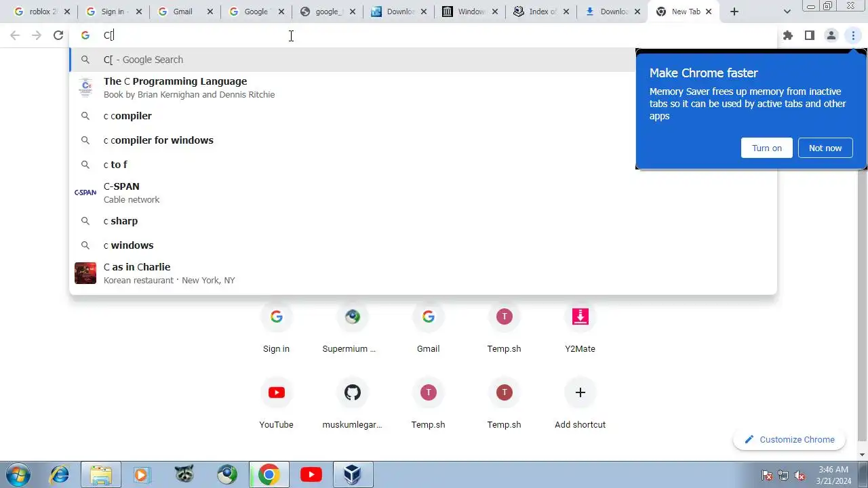Open VirtualBox from the taskbar

coord(352,474)
